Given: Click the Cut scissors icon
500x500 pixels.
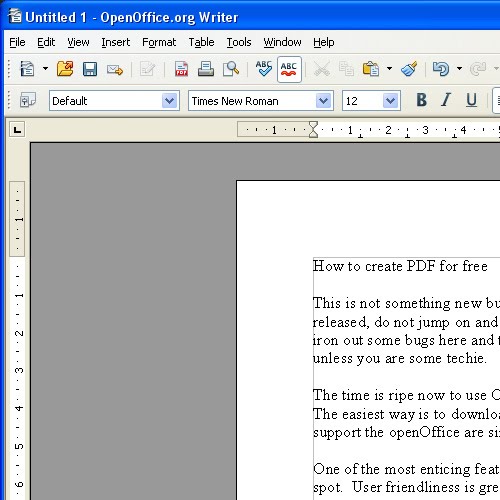Looking at the screenshot, I should coord(322,69).
